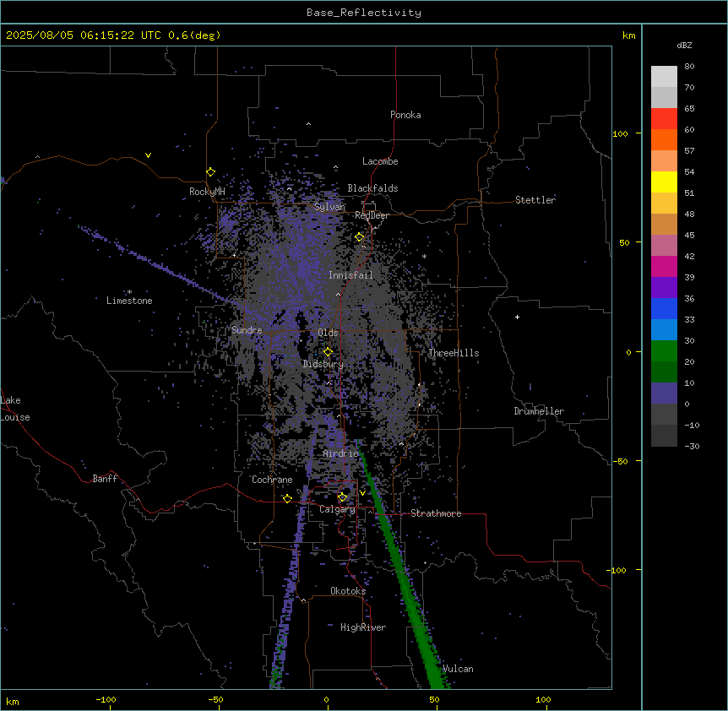Screen dimensions: 728x711
Task: Click the HighRiver city label
Action: pos(363,627)
